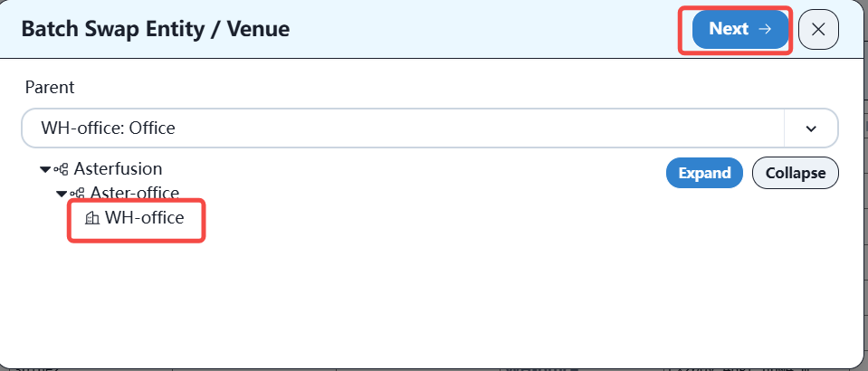Click the blank space beside the Asterfusion row
Image resolution: width=868 pixels, height=371 pixels.
[407, 169]
